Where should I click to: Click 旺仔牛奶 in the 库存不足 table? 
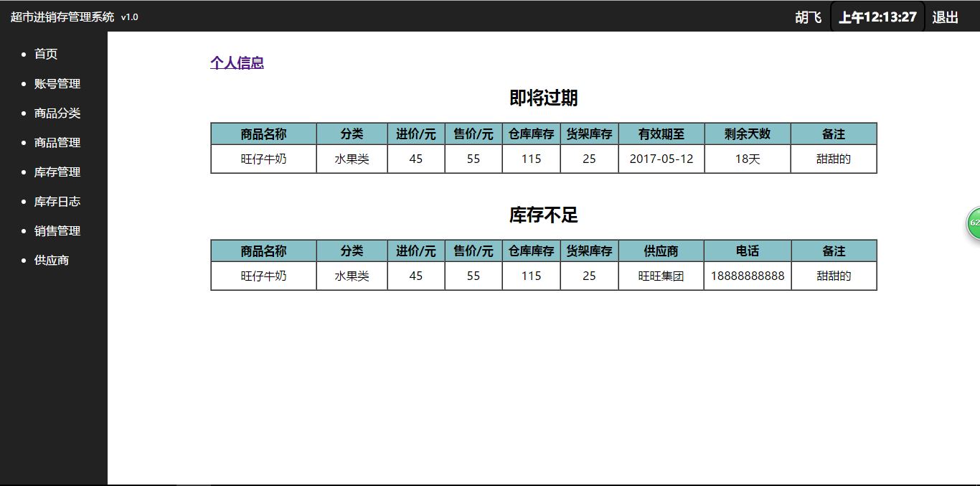point(263,276)
